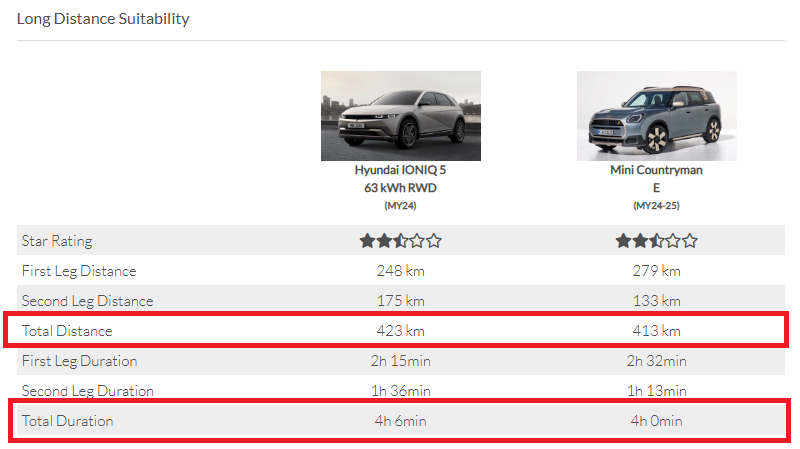The image size is (800, 449).
Task: Select the 4h 6min total duration value
Action: (400, 421)
